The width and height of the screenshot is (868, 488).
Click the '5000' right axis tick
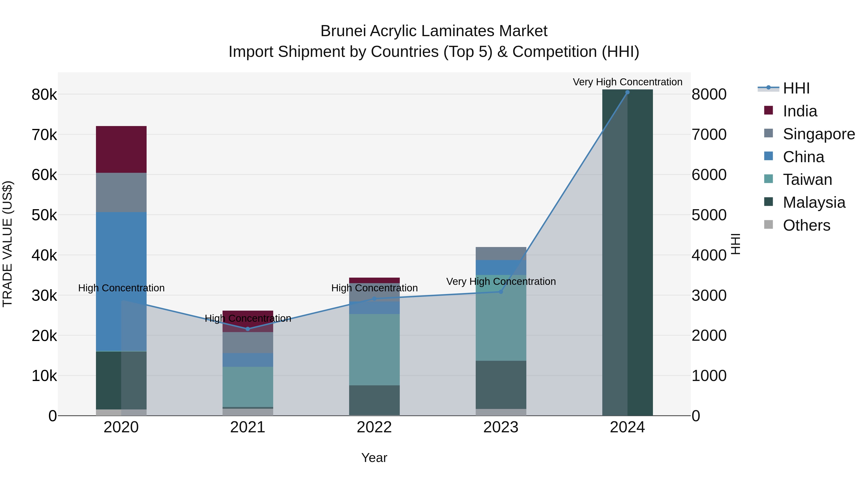click(709, 215)
